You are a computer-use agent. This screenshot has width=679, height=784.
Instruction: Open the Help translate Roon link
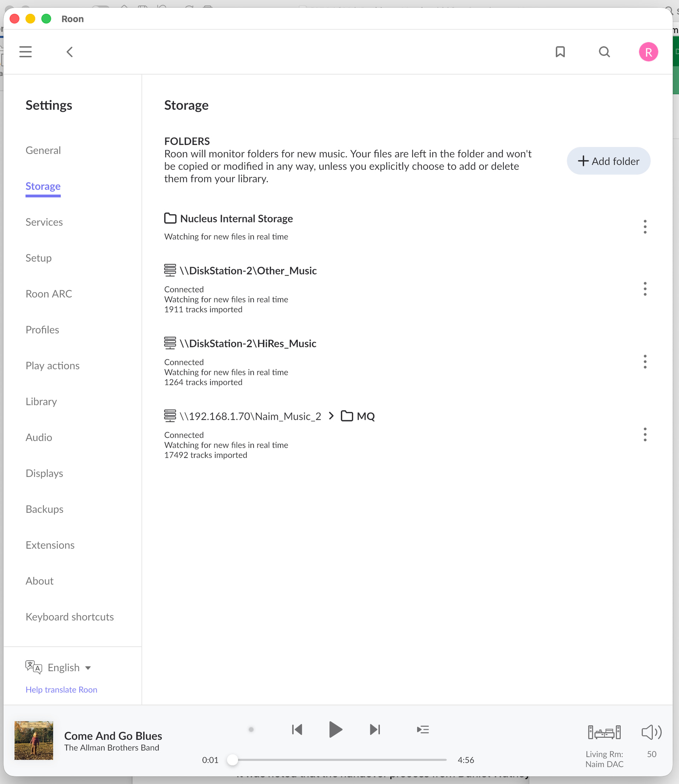[62, 689]
